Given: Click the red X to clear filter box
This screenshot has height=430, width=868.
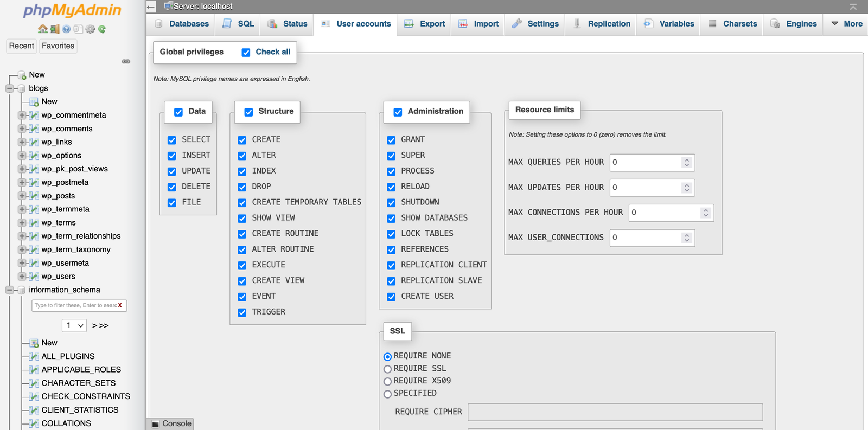Looking at the screenshot, I should 120,305.
